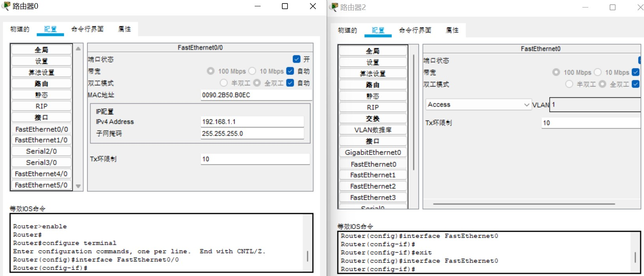Select Serial2/0 interface in 路由器0
The width and height of the screenshot is (644, 276).
tap(41, 151)
